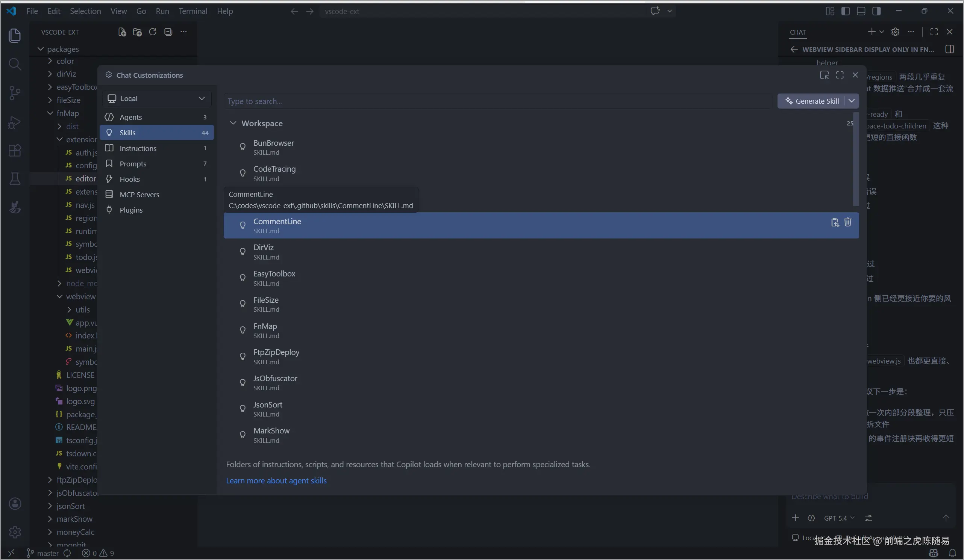Toggle the bottom panel layout button
This screenshot has height=560, width=964.
coord(861,11)
